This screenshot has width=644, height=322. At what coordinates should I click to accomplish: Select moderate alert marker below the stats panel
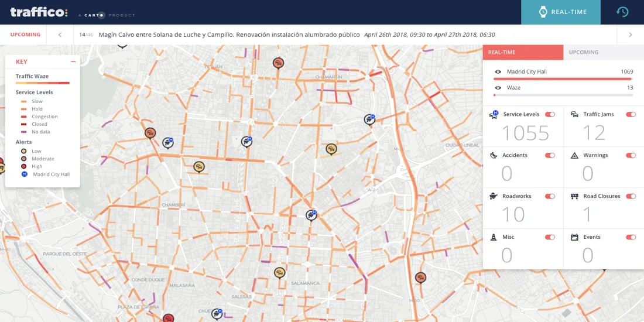coord(420,278)
